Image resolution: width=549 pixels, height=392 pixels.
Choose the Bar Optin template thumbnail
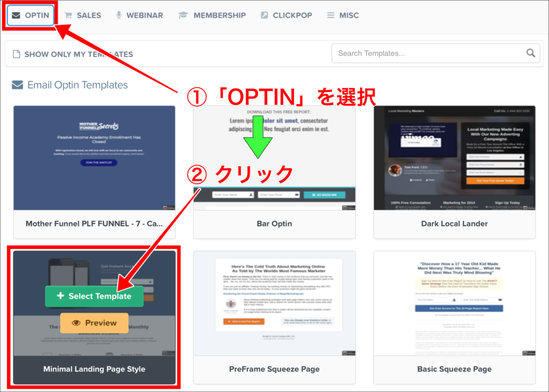click(x=274, y=158)
